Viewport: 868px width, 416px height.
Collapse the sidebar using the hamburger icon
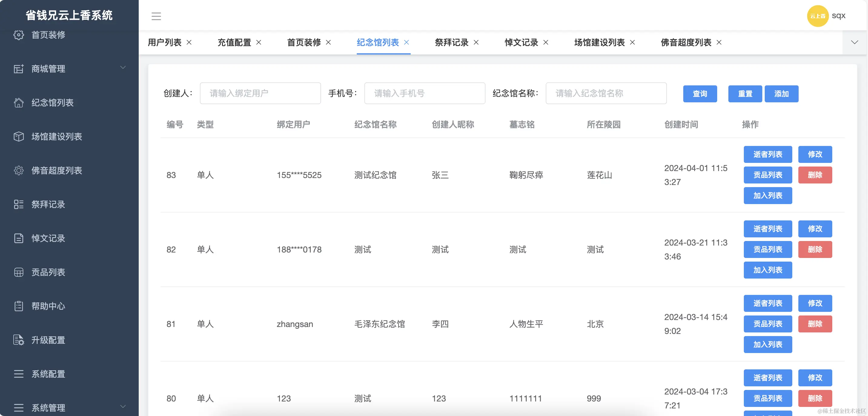(x=156, y=16)
